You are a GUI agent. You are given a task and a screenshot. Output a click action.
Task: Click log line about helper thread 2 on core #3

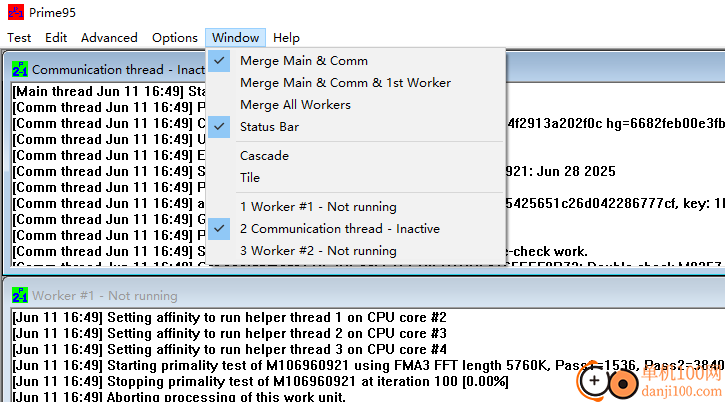click(x=229, y=334)
